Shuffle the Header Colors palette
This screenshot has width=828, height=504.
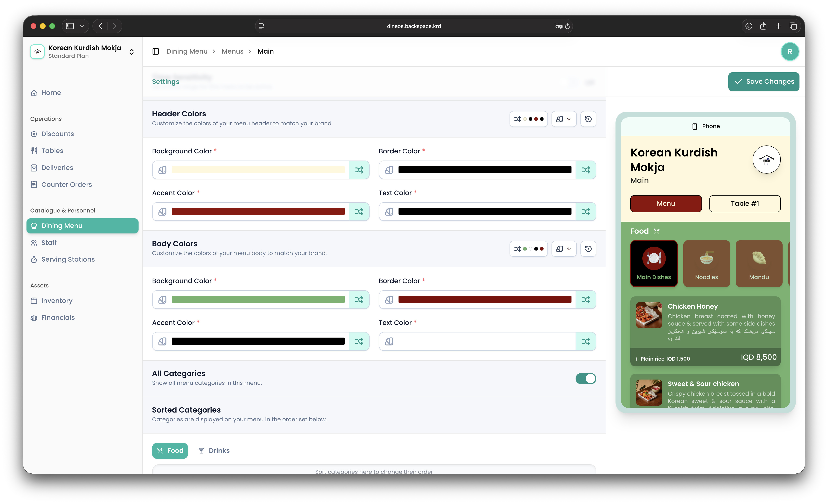click(x=528, y=119)
